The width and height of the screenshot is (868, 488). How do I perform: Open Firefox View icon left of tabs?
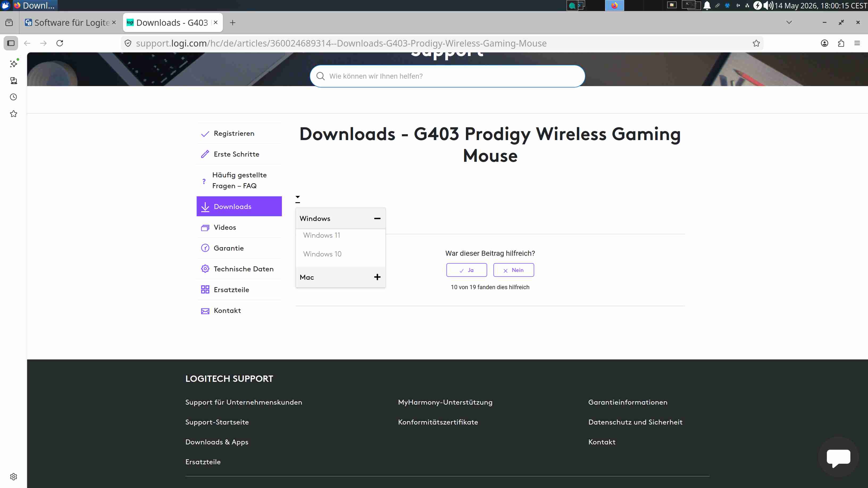pyautogui.click(x=9, y=23)
